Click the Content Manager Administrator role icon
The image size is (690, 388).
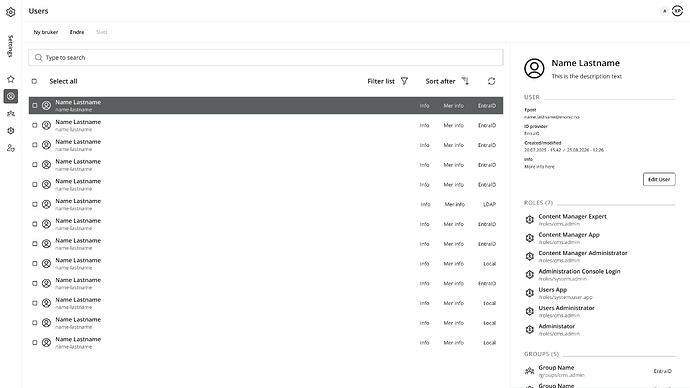point(530,256)
